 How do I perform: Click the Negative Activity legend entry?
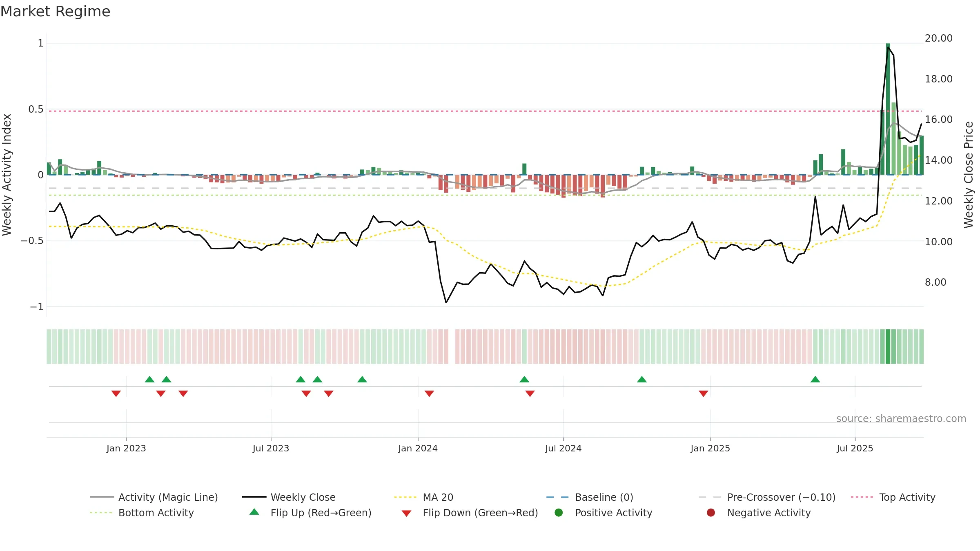click(758, 513)
